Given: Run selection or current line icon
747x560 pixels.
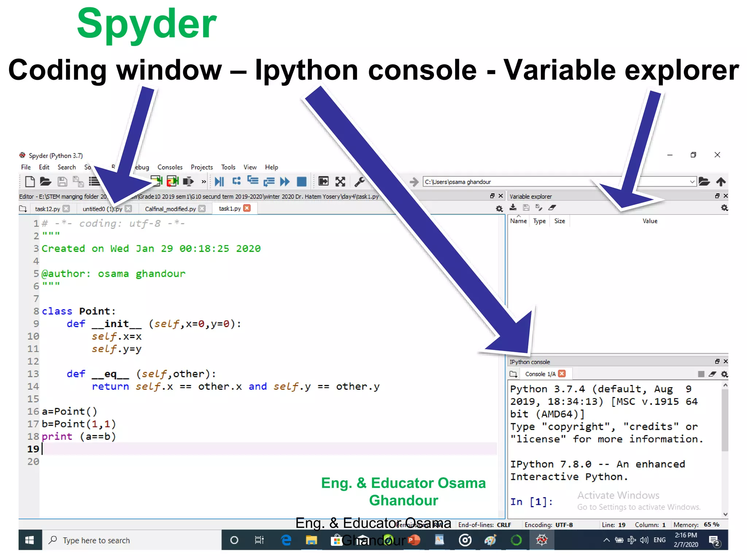Looking at the screenshot, I should pyautogui.click(x=188, y=181).
